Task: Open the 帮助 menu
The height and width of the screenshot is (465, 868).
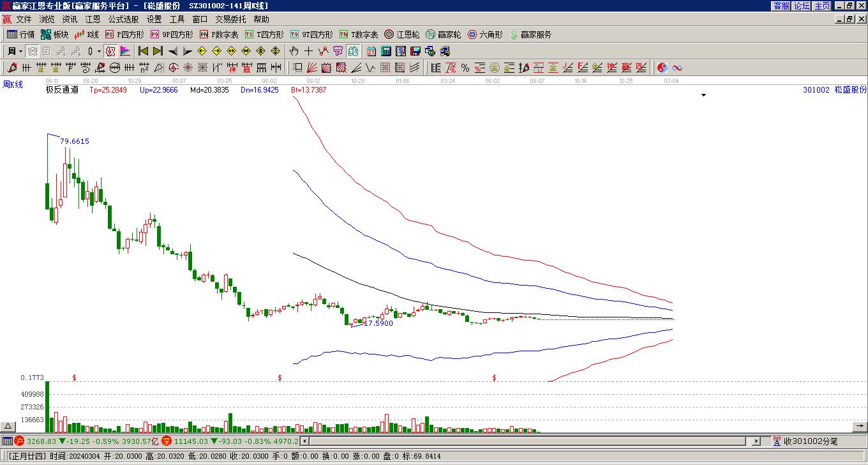Action: pyautogui.click(x=261, y=19)
